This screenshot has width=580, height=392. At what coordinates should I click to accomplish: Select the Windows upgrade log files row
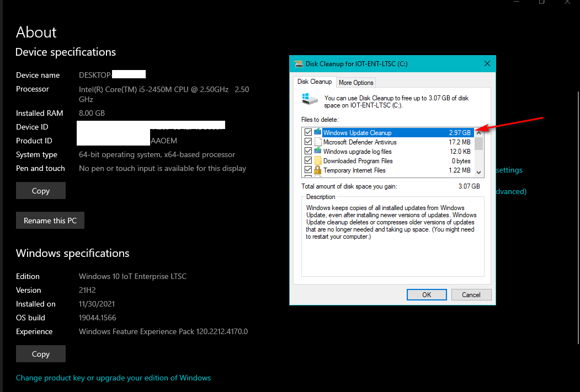pyautogui.click(x=388, y=151)
